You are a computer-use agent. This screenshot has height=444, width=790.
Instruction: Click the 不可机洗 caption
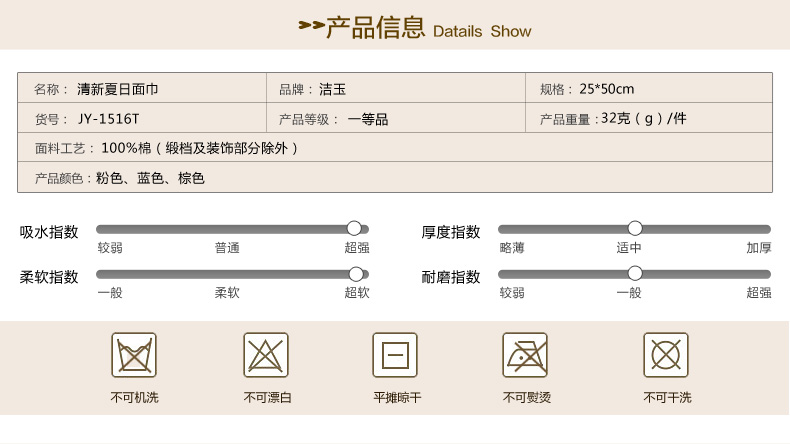(x=135, y=398)
